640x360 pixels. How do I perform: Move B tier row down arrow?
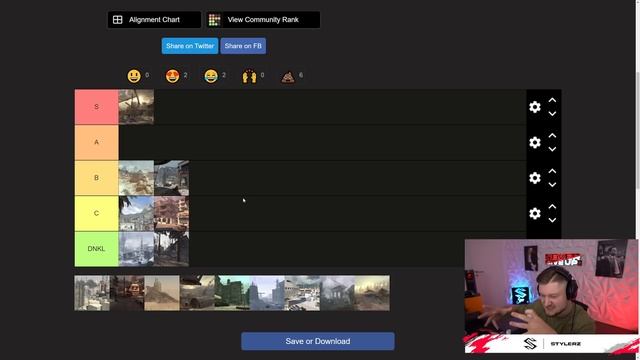coord(552,185)
